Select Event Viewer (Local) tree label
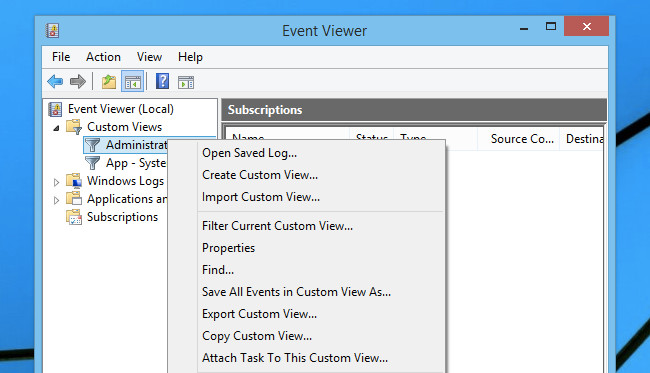 click(121, 109)
